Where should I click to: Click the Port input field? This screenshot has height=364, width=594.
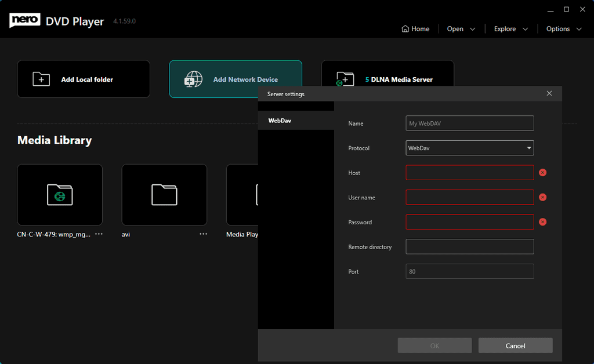(x=470, y=271)
